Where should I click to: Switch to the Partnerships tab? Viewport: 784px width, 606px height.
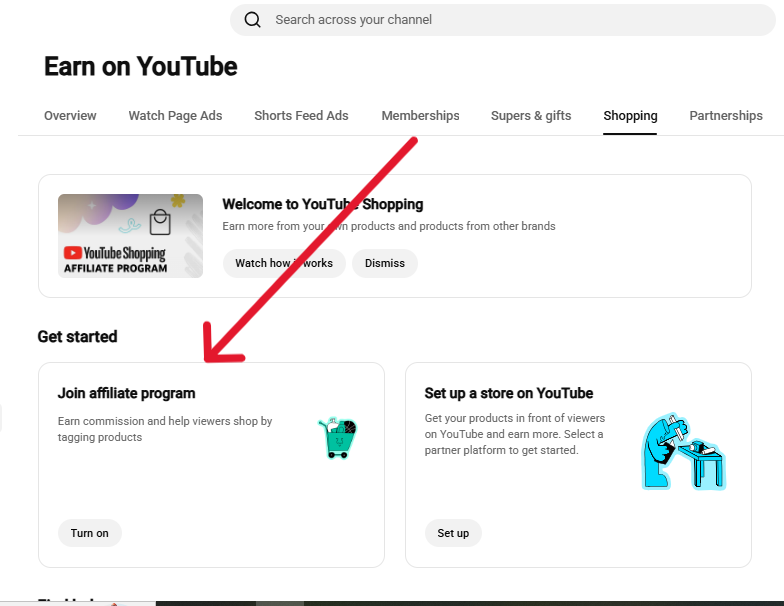point(726,116)
